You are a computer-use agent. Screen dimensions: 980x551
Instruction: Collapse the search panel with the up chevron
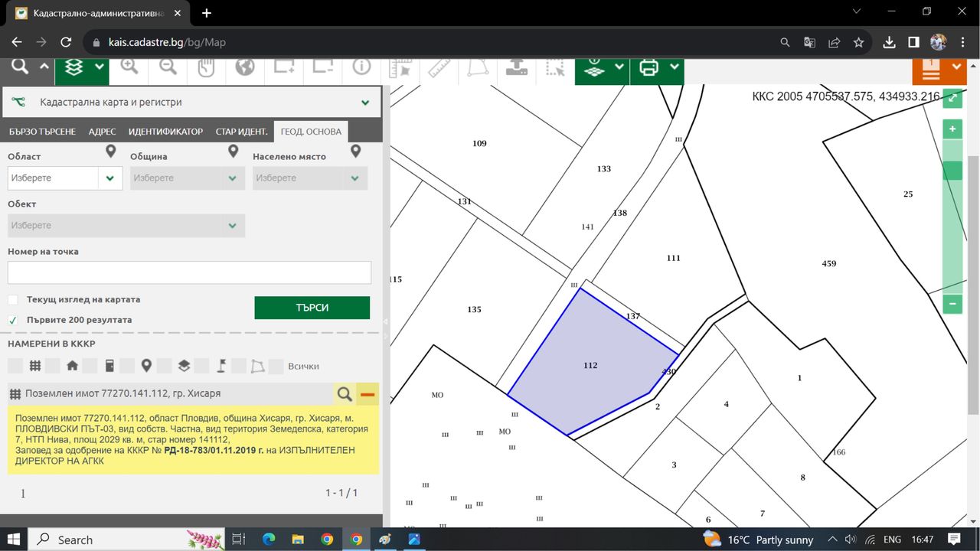coord(44,67)
